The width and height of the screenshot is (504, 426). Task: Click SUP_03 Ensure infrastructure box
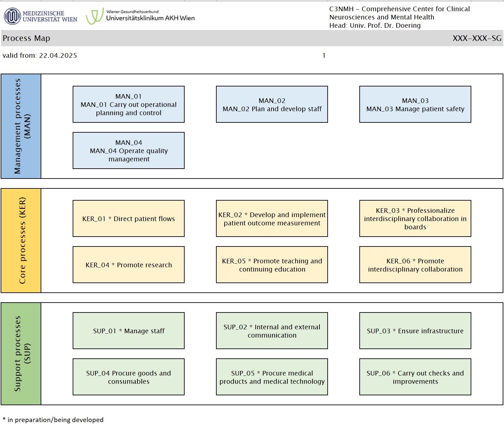(415, 331)
